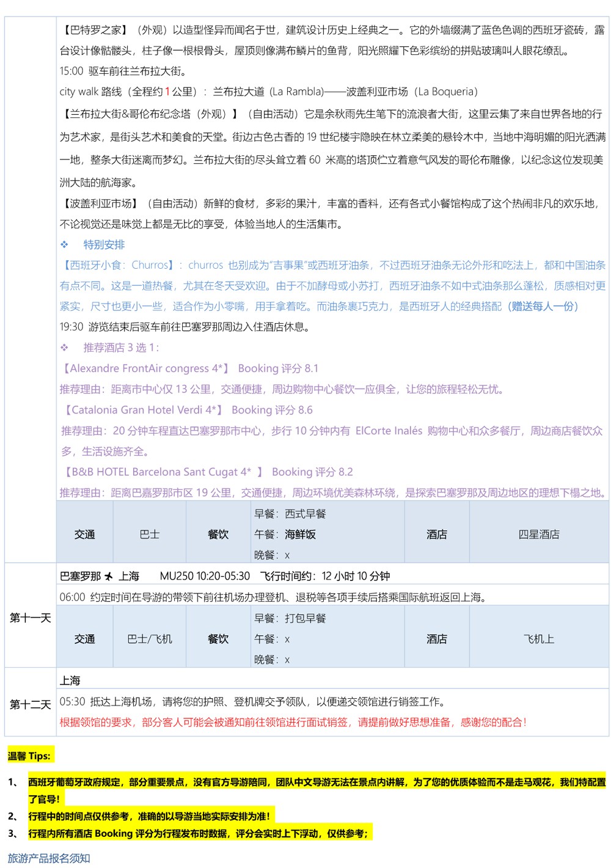Image resolution: width=611 pixels, height=868 pixels.
Task: Select the 飞机上 hotel cell
Action: tap(538, 639)
